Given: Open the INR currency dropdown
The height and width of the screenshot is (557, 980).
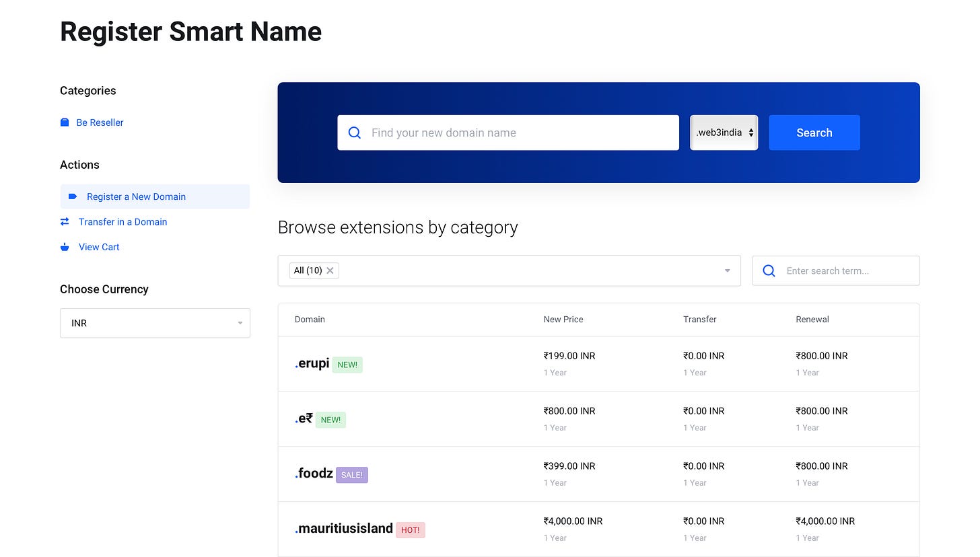Looking at the screenshot, I should point(155,323).
